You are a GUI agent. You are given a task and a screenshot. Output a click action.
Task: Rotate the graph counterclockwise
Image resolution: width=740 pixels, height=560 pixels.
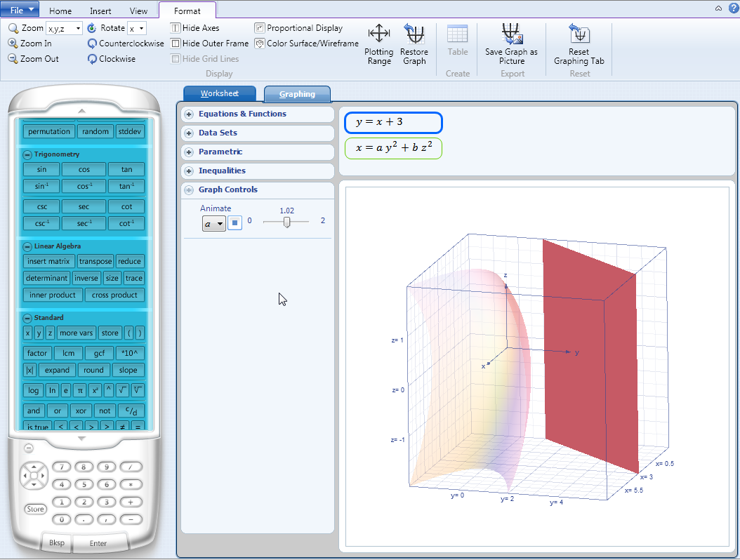[125, 44]
